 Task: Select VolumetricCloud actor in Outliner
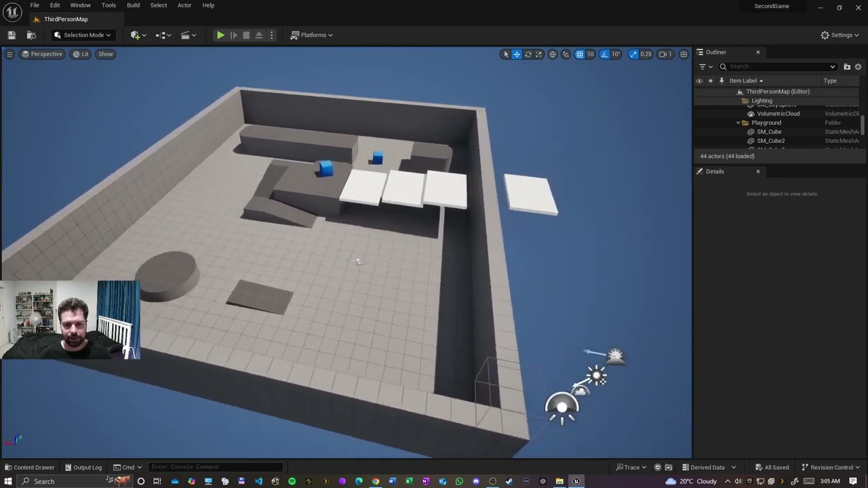click(x=778, y=114)
